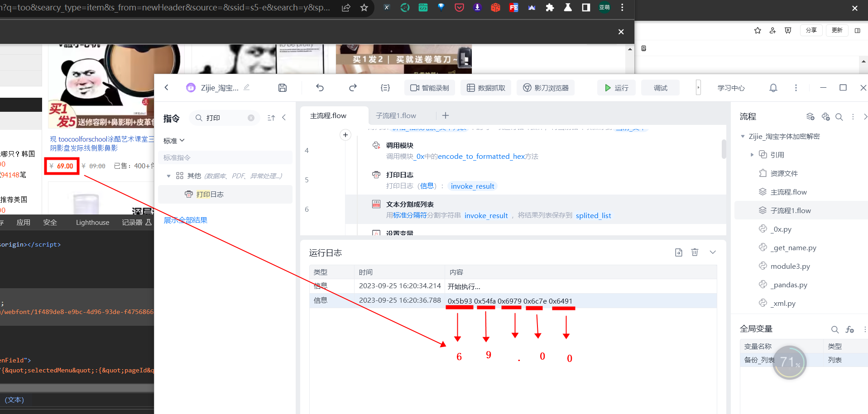Switch to 子流程1.flow tab
Image resolution: width=868 pixels, height=414 pixels.
[396, 116]
